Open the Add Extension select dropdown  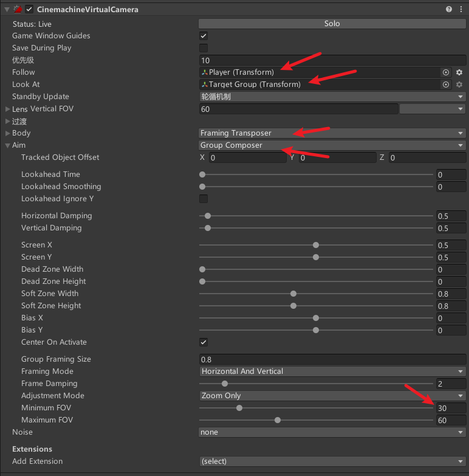click(x=332, y=461)
